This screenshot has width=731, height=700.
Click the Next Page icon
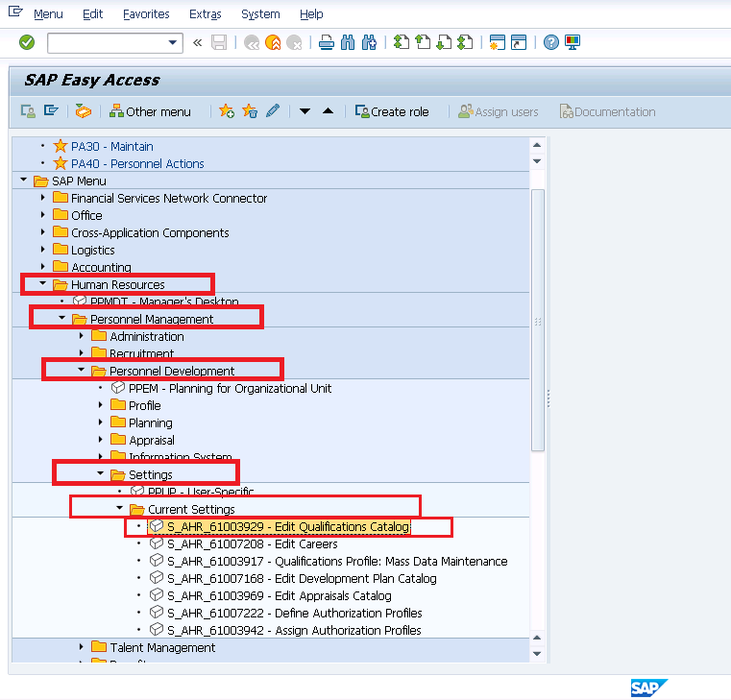click(x=444, y=42)
